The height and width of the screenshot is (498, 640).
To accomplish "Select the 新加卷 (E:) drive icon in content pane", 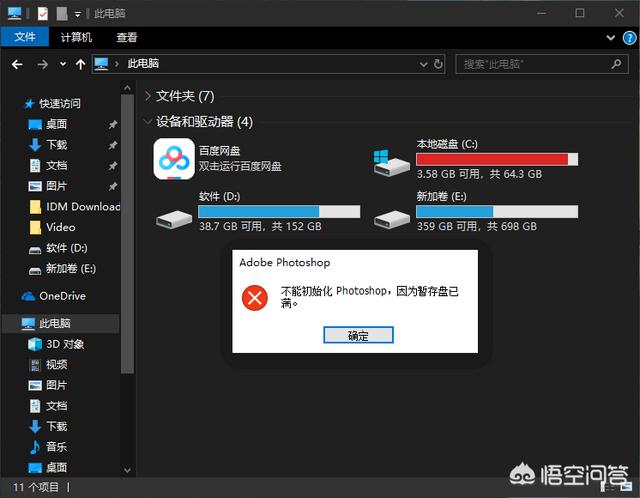I will click(x=392, y=219).
